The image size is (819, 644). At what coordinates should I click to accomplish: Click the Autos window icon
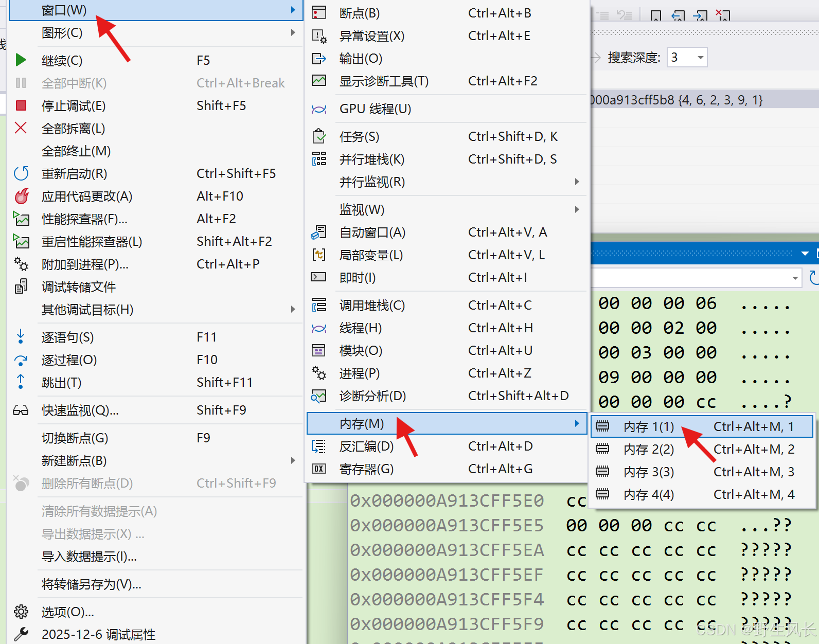coord(319,232)
